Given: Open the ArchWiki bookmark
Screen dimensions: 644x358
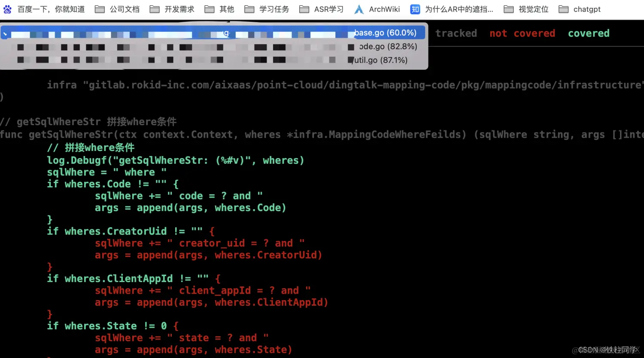Looking at the screenshot, I should (377, 9).
